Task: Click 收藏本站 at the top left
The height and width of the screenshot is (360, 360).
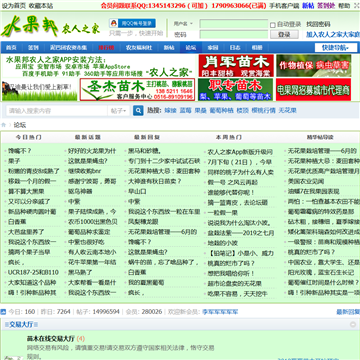Action: (x=41, y=6)
